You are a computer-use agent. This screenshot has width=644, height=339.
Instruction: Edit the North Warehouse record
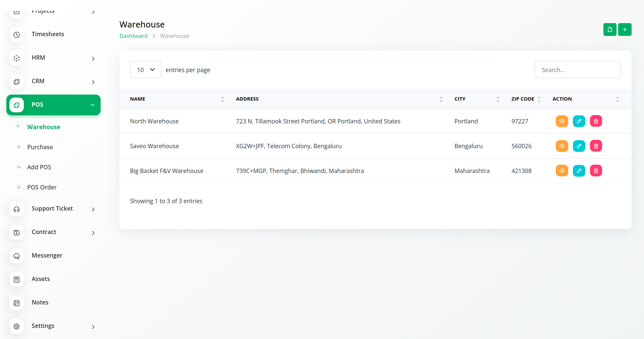(579, 121)
